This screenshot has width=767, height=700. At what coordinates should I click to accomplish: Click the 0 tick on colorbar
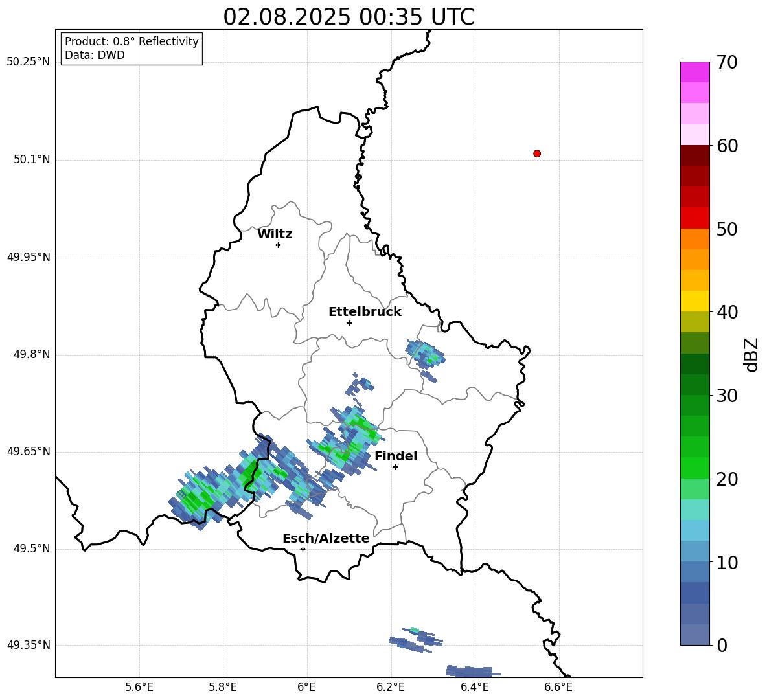pos(722,645)
